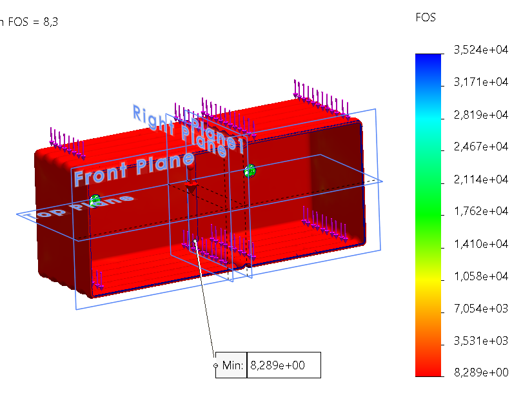Click the small anchor circle beside Min label
Image resolution: width=532 pixels, height=408 pixels.
[216, 366]
